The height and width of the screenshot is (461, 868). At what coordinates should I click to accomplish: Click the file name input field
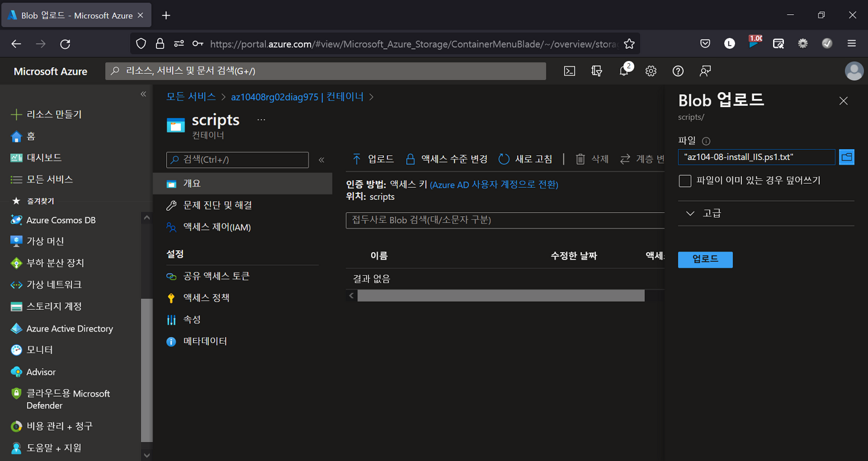coord(756,157)
